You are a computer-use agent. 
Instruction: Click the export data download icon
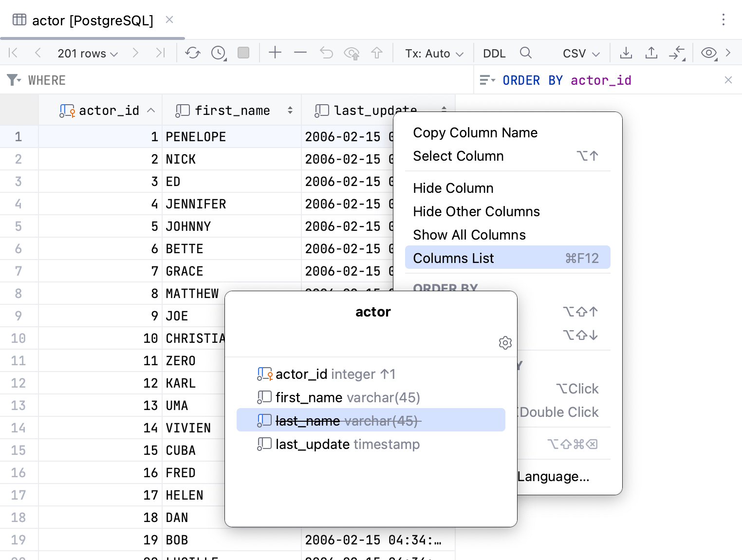626,53
